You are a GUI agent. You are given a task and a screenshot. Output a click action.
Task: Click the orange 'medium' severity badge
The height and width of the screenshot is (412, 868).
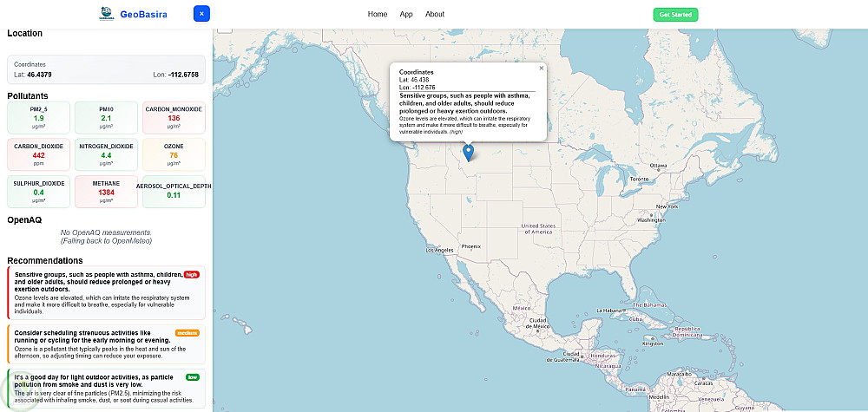[187, 332]
